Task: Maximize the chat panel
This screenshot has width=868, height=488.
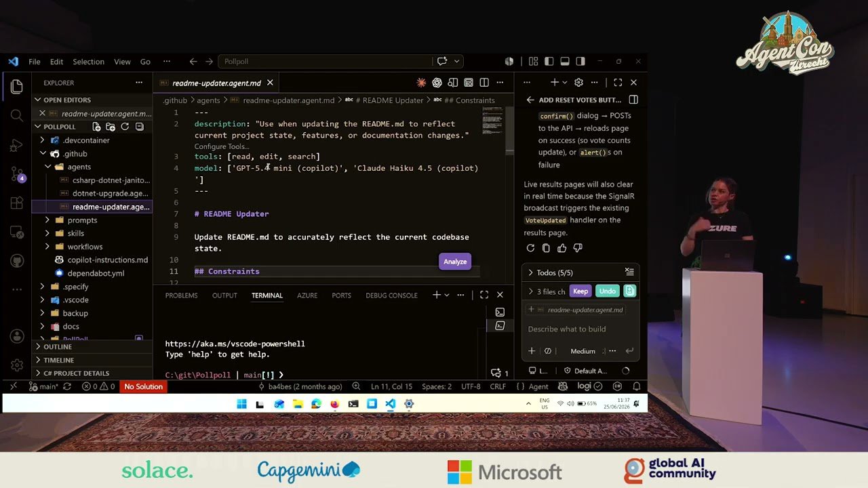Action: click(x=618, y=83)
